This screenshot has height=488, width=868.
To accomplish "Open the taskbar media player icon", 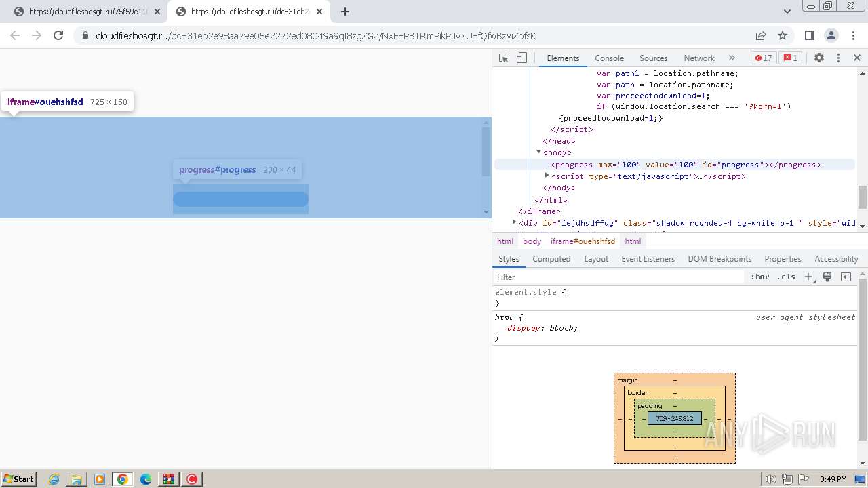I will pyautogui.click(x=100, y=479).
